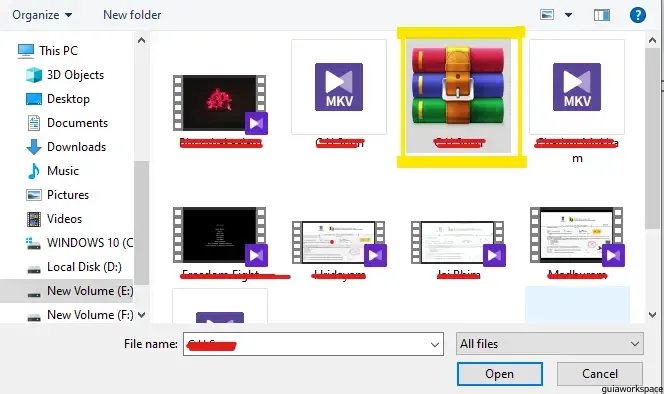Click the Cancel button

click(600, 374)
